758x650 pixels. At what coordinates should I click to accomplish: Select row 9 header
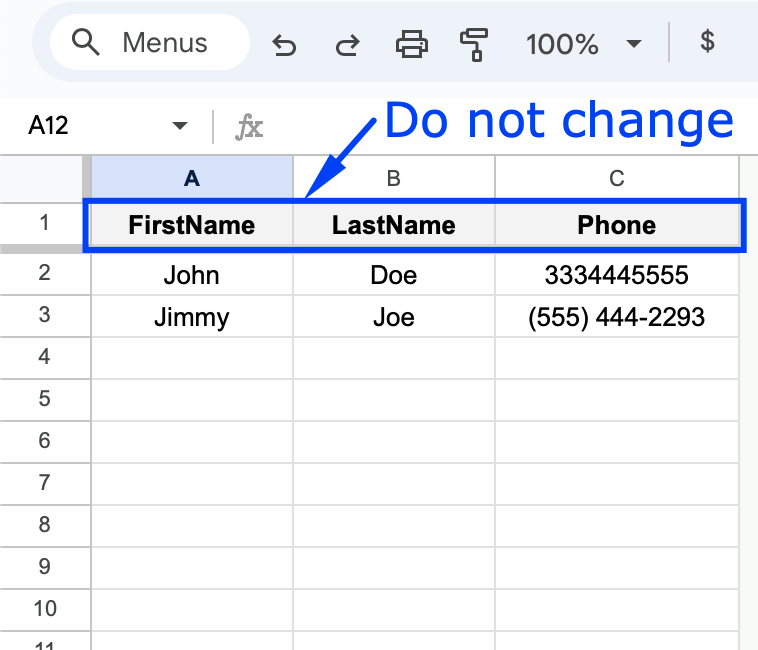tap(44, 567)
